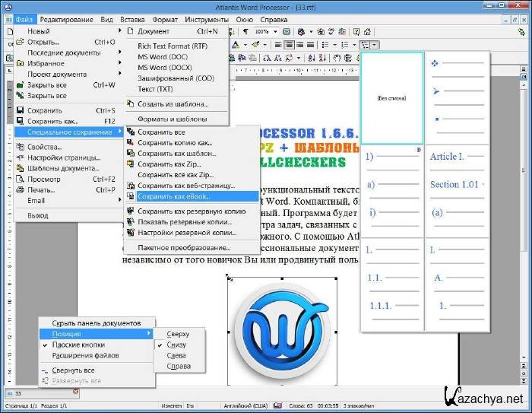
Task: Click 'Пакетное преобразование...' in the submenu
Action: click(x=184, y=248)
